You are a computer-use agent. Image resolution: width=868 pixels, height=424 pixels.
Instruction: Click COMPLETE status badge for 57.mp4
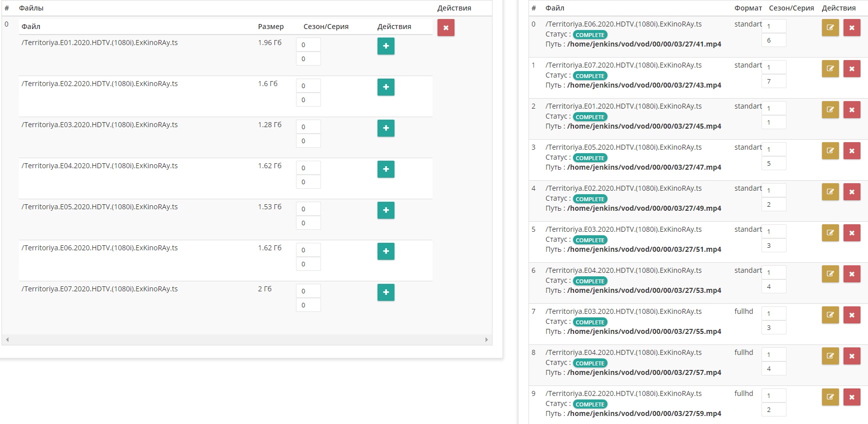[x=589, y=363]
